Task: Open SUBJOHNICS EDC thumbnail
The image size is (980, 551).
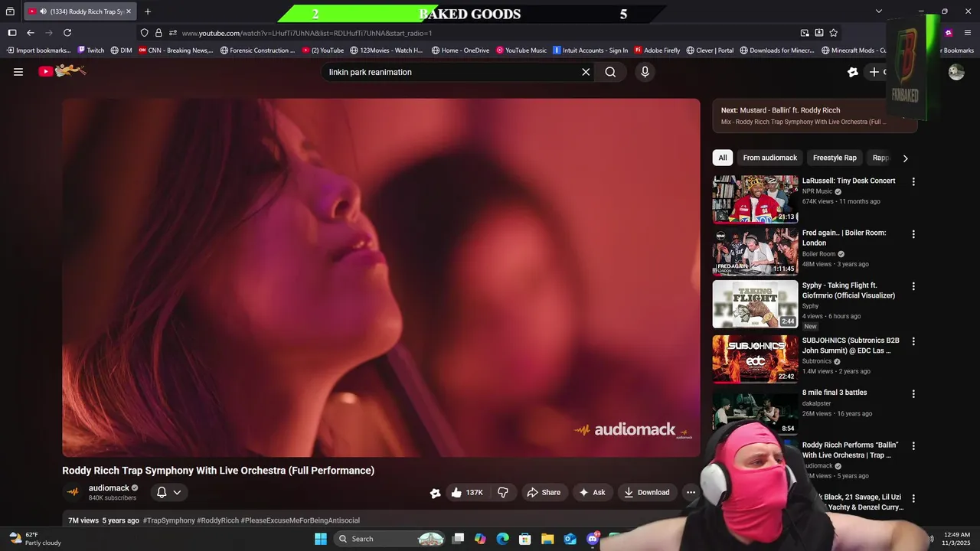Action: coord(755,358)
